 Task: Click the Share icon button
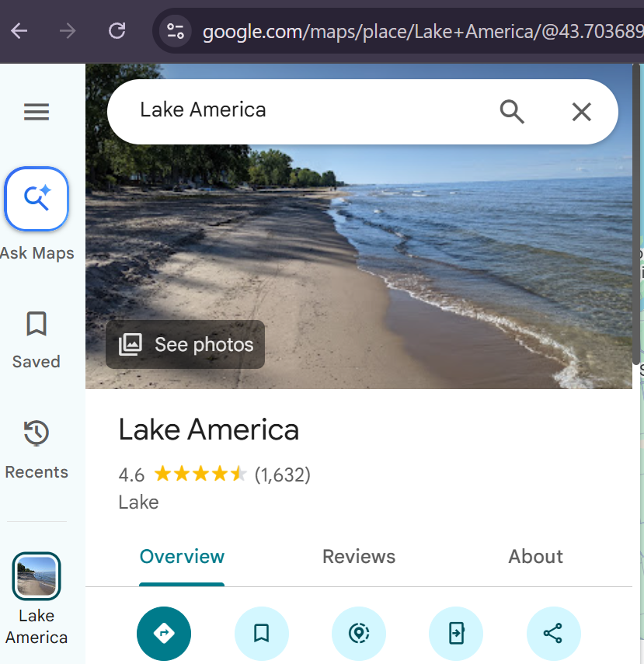[x=553, y=634]
